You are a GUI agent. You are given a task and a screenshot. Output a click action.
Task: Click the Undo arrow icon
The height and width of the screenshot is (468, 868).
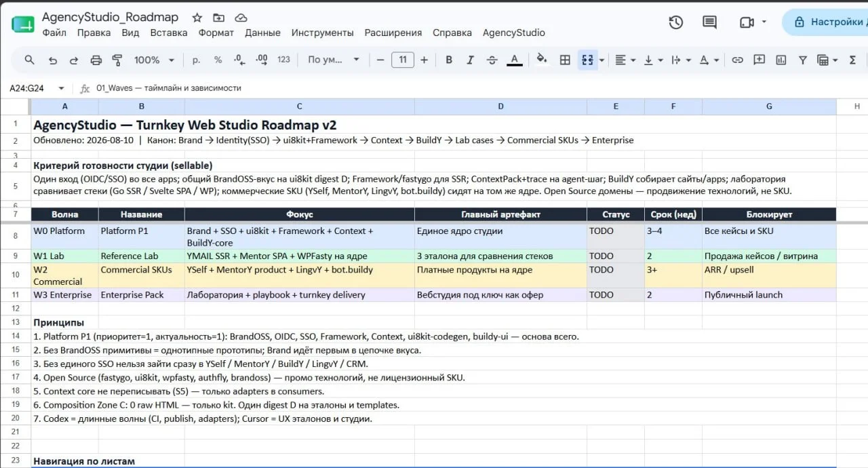[52, 60]
